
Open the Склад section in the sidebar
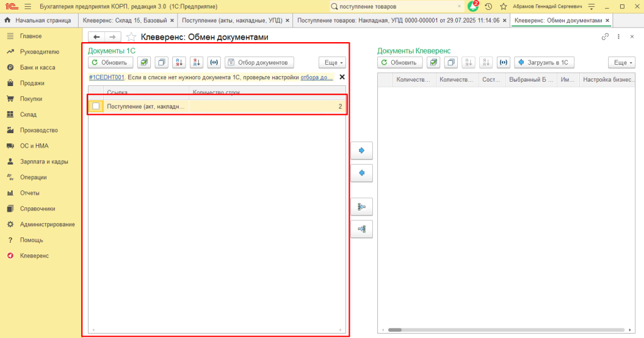point(28,114)
